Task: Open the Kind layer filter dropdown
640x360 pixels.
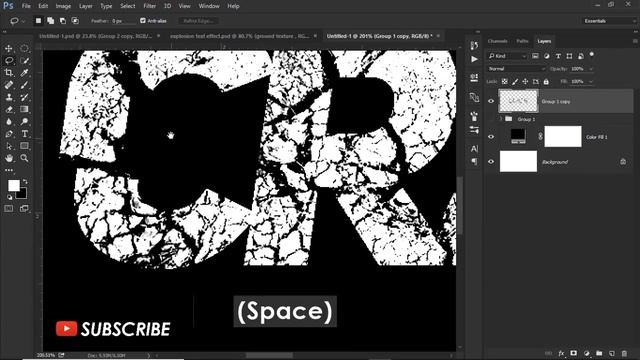Action: click(x=507, y=56)
